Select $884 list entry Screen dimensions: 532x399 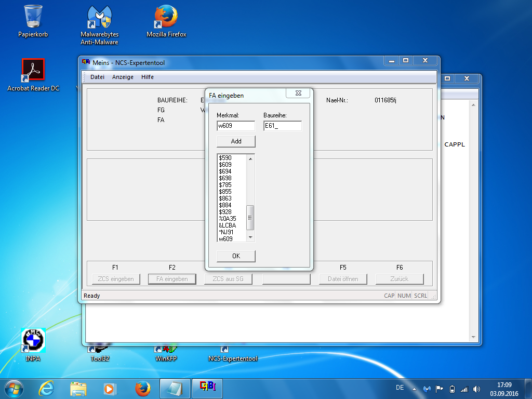pos(232,205)
